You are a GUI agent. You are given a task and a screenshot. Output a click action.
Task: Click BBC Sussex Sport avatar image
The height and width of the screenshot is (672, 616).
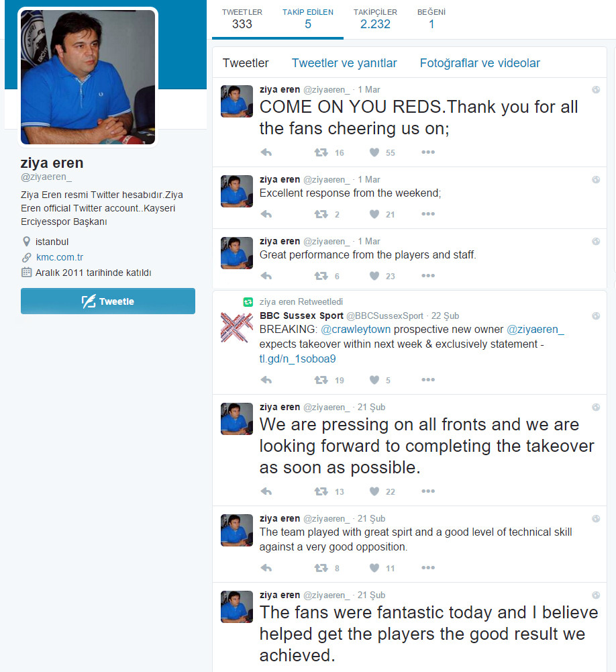(x=236, y=328)
